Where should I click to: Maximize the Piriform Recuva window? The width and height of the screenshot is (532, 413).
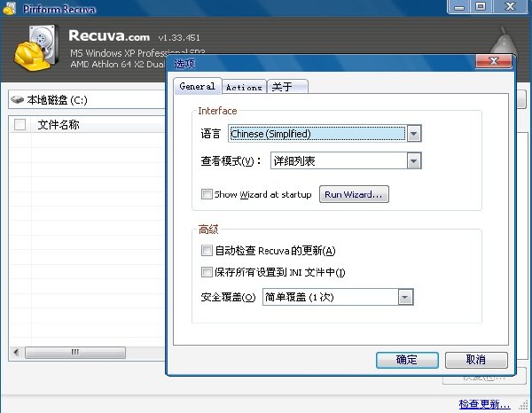(x=481, y=6)
